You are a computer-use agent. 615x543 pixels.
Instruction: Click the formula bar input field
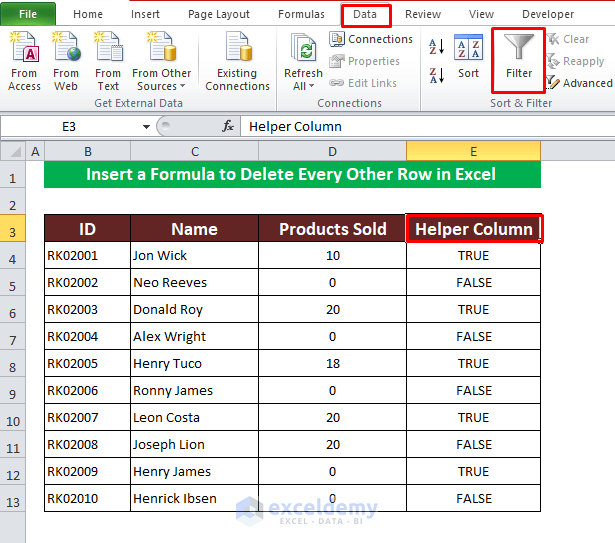point(420,127)
